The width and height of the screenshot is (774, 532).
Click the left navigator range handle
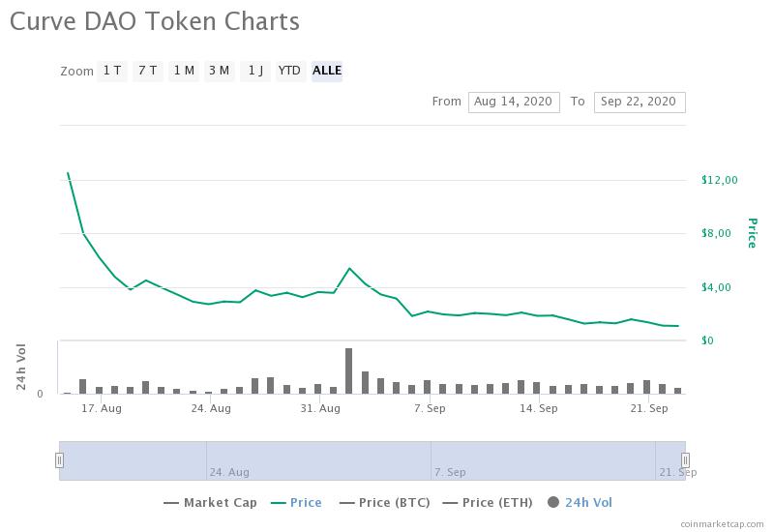(x=59, y=460)
